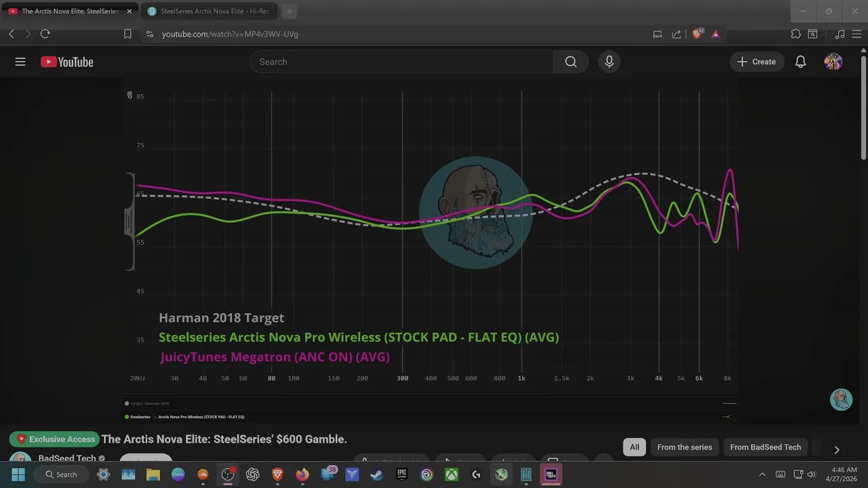
Task: Launch the Xbox app from taskbar
Action: tap(451, 474)
